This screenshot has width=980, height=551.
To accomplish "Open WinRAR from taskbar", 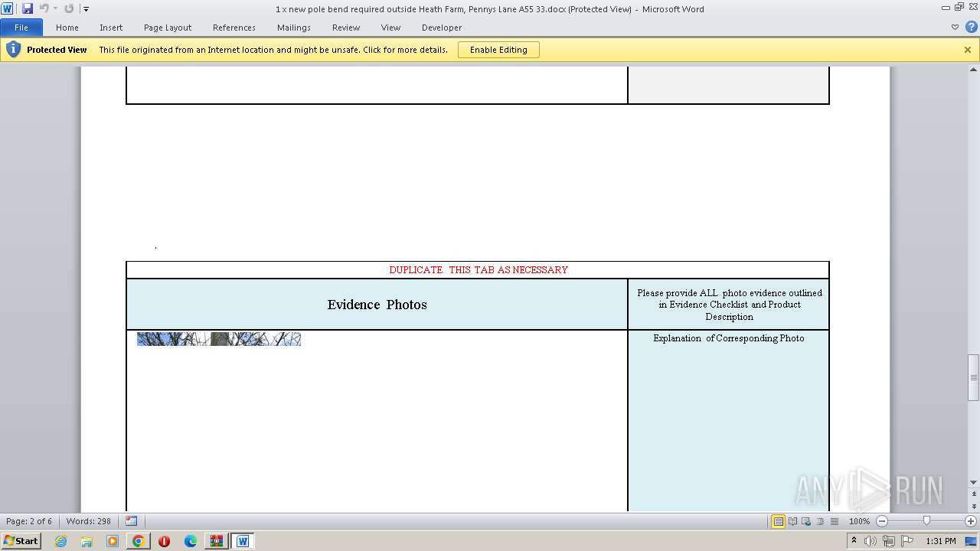I will [x=217, y=541].
